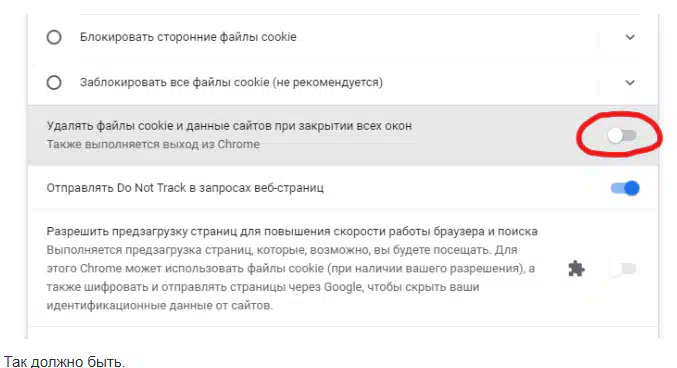Click the 'Также выполняется выход из Chrome' subtext
The image size is (677, 368).
153,144
